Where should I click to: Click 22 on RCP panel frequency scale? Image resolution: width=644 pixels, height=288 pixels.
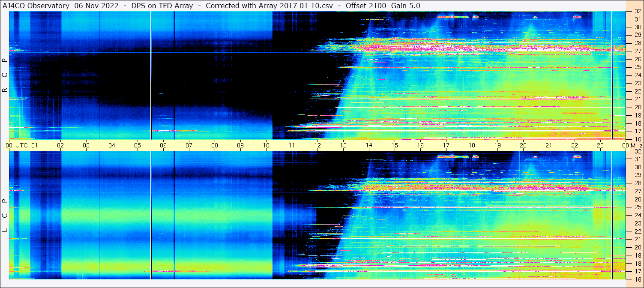click(x=637, y=91)
